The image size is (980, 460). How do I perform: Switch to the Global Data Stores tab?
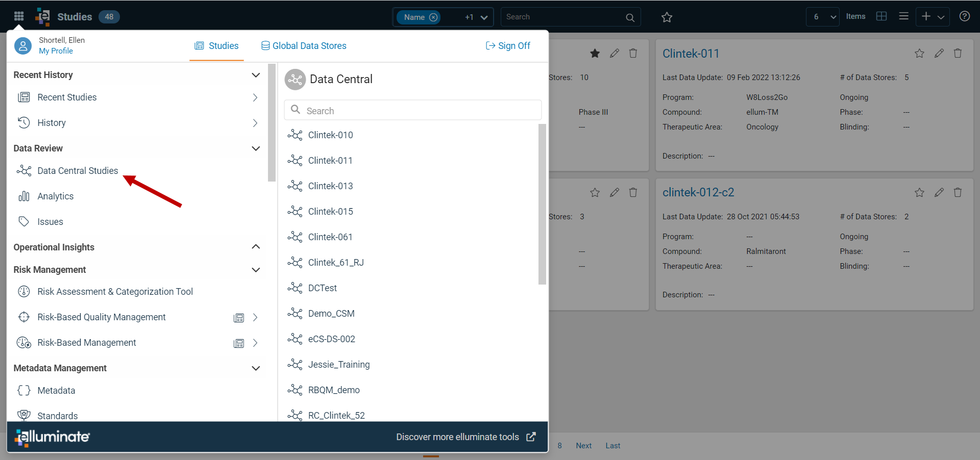tap(304, 46)
